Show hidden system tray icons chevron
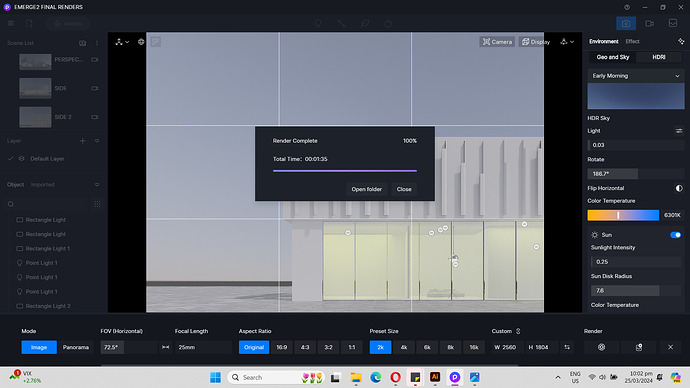Viewport: 690px width, 388px height. pyautogui.click(x=558, y=377)
